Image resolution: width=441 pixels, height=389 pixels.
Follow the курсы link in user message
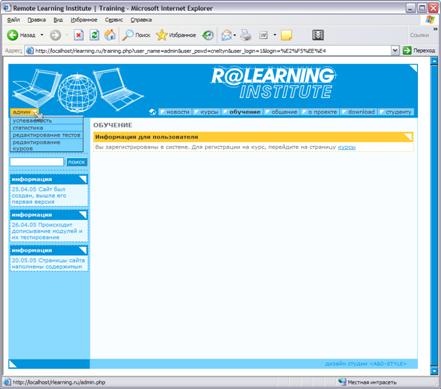click(347, 147)
